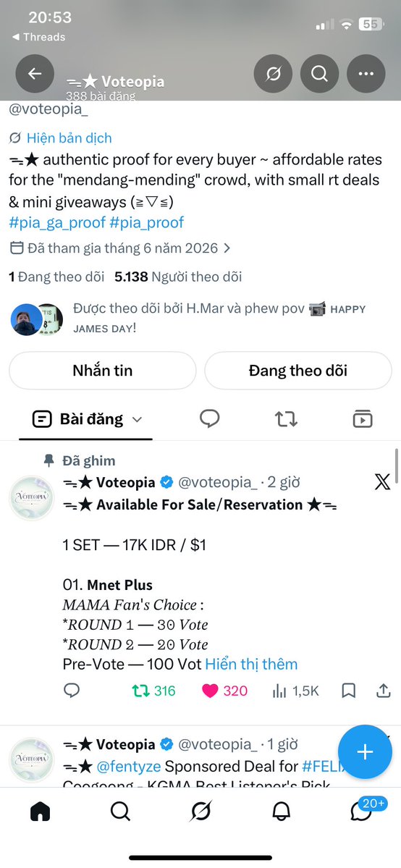Open the Grok icon in header
Viewport: 401px width, 868px height.
273,74
